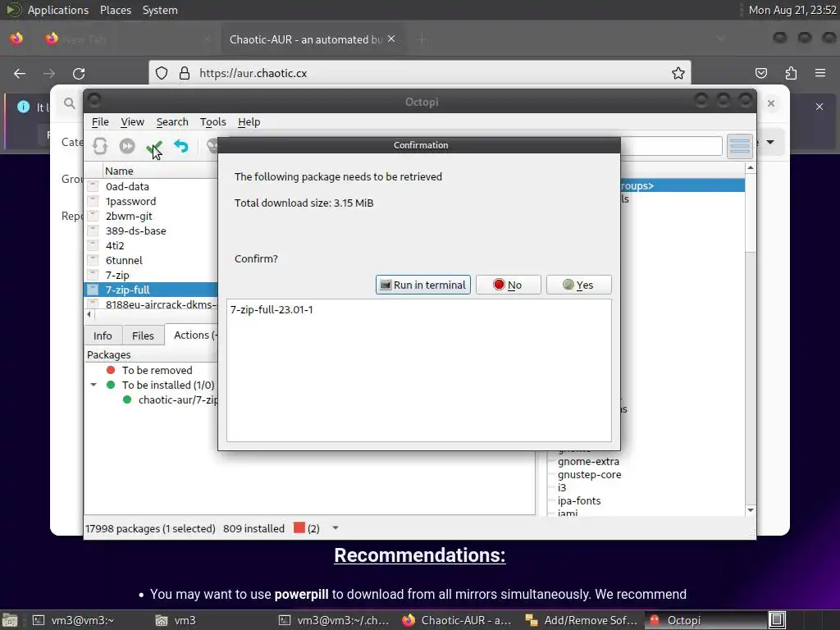This screenshot has width=840, height=630.
Task: Click the green apply-changes checkmark icon
Action: point(154,146)
